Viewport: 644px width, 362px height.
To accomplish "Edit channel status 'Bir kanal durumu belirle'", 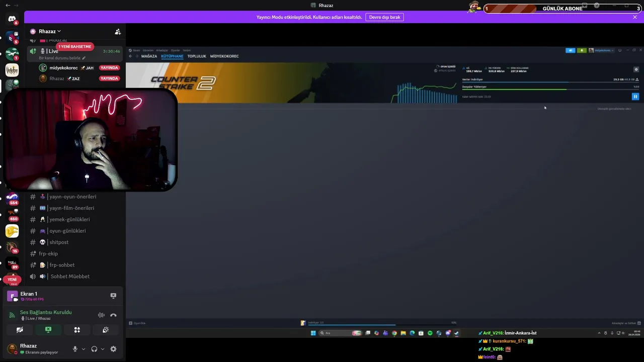I will point(62,58).
